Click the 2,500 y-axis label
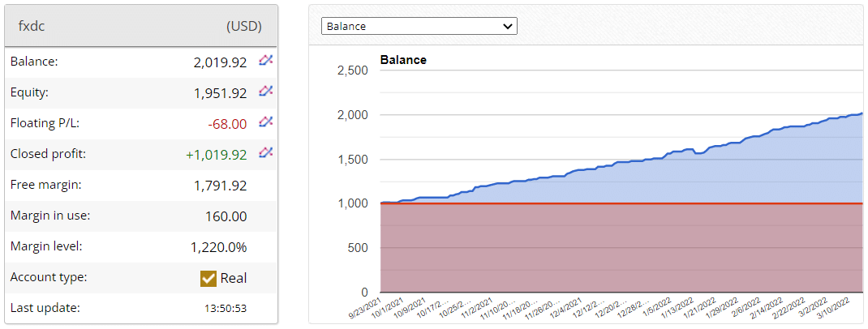Viewport: 868px width, 329px height. coord(352,70)
